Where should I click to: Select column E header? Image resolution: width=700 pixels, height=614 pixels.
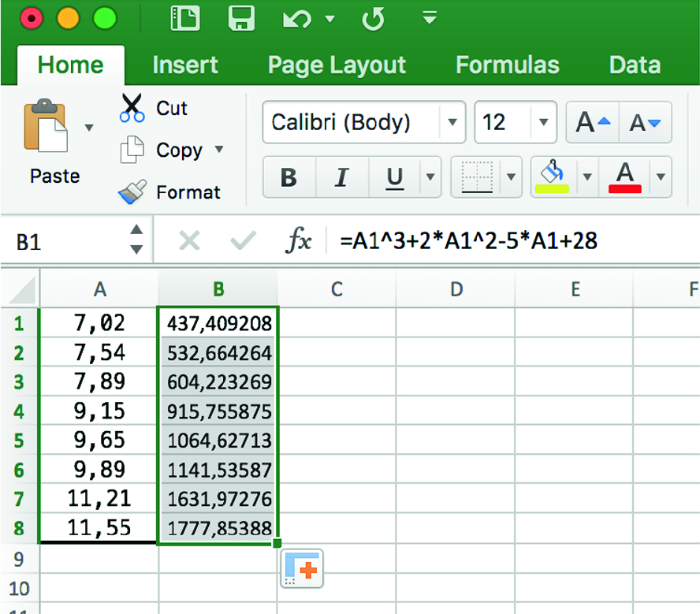click(575, 289)
